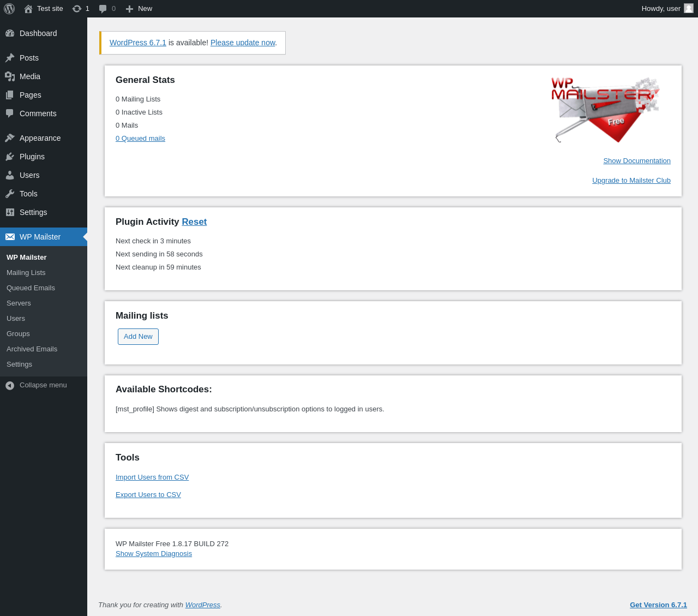Open Queued Emails submenu
Viewport: 698px width, 616px height.
pos(31,288)
